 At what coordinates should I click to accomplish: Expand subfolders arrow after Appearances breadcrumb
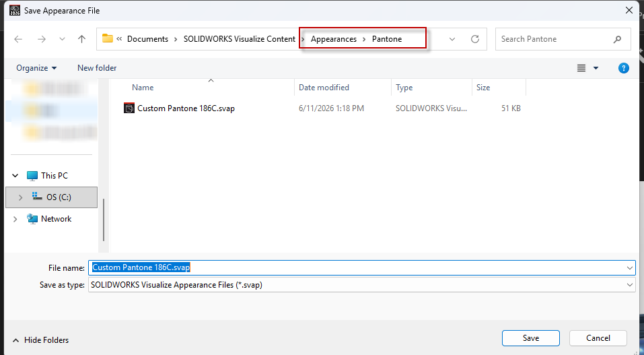[364, 39]
